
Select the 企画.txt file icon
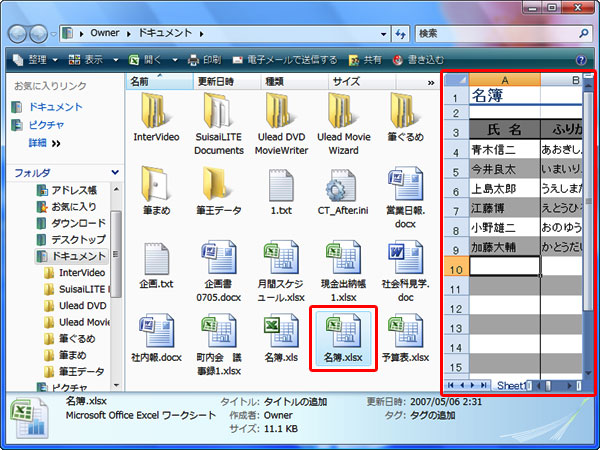pyautogui.click(x=156, y=258)
